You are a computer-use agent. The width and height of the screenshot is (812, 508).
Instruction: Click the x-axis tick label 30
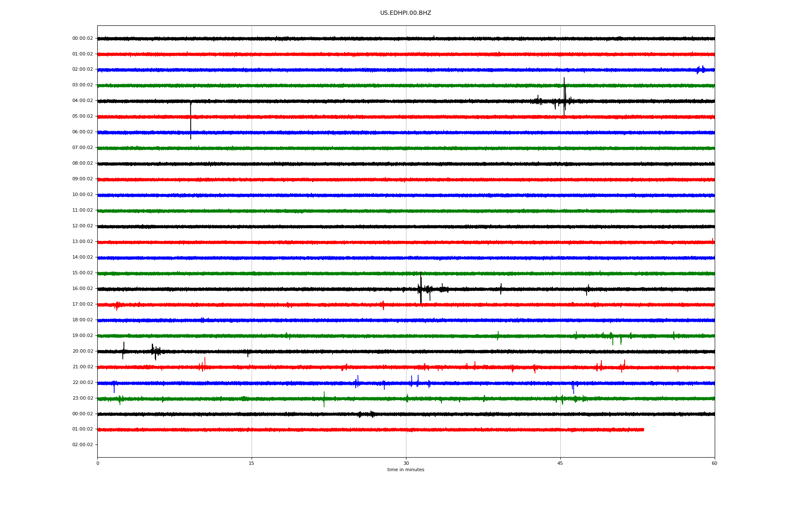(406, 464)
